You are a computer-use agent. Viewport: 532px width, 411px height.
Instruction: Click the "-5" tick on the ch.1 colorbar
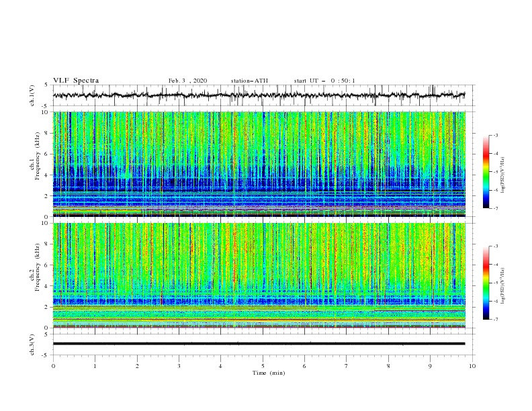(495, 172)
